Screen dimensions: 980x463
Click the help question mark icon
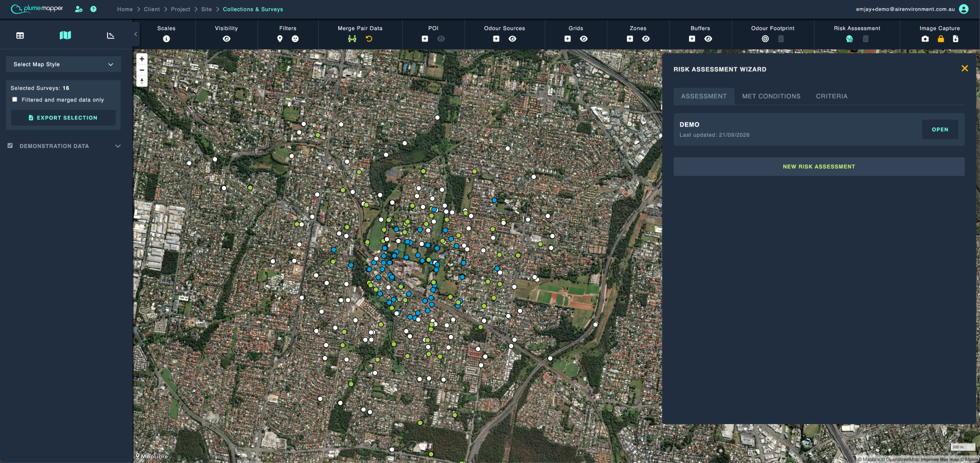coord(93,9)
